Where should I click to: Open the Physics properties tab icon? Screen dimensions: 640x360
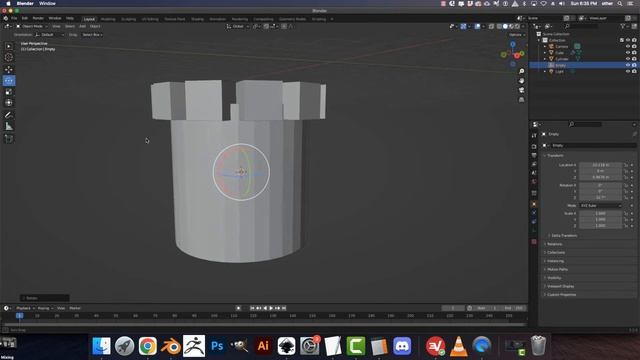click(x=534, y=213)
